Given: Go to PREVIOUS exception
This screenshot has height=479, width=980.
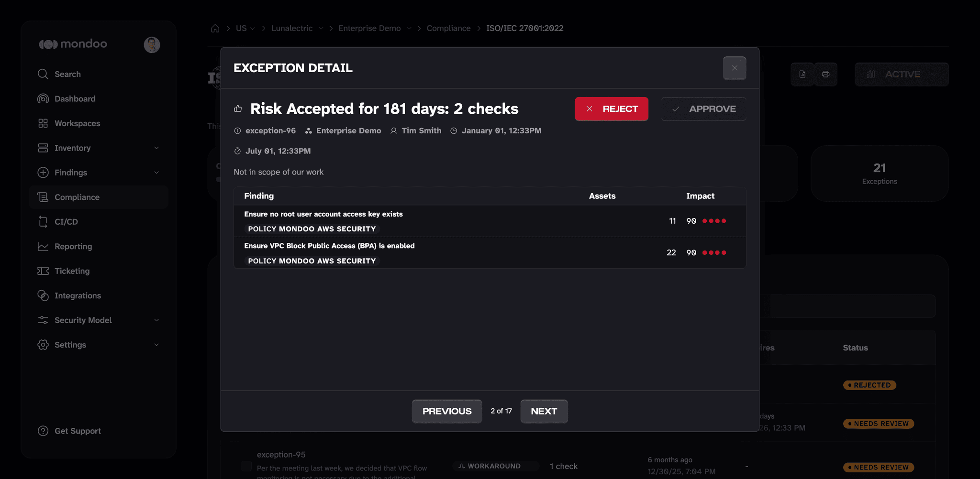Looking at the screenshot, I should click(x=447, y=411).
